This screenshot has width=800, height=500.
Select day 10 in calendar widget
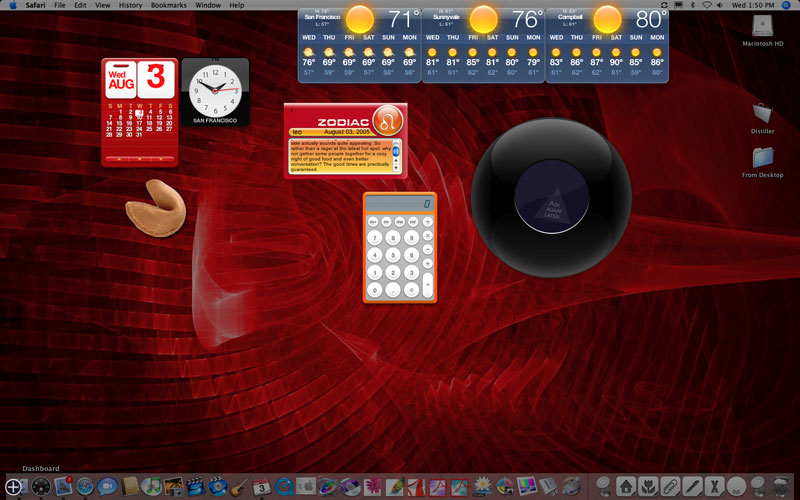tap(139, 118)
